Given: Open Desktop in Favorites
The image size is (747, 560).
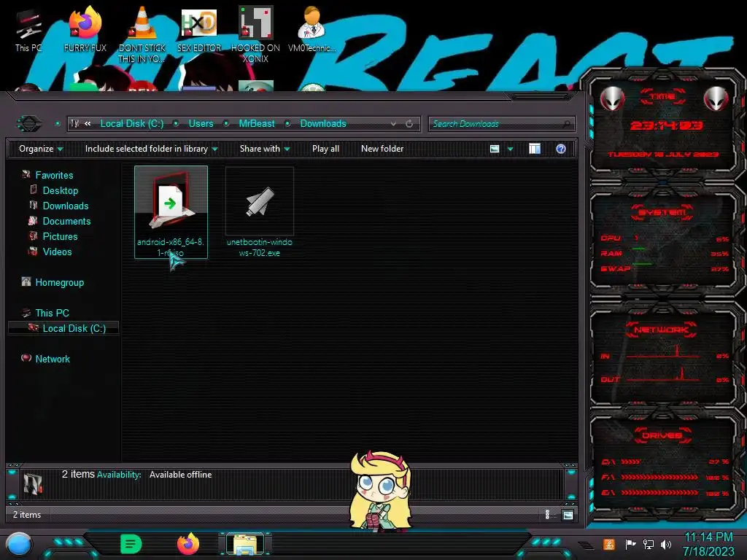Looking at the screenshot, I should tap(60, 190).
